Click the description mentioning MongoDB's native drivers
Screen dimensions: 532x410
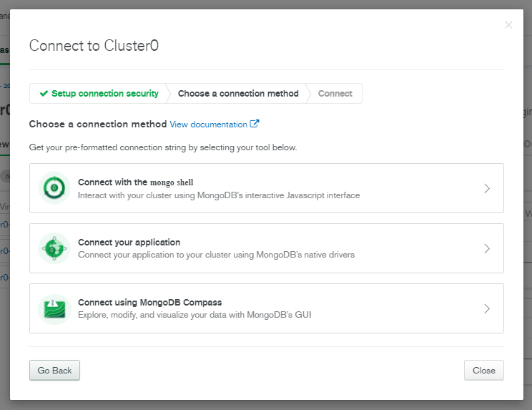point(216,255)
